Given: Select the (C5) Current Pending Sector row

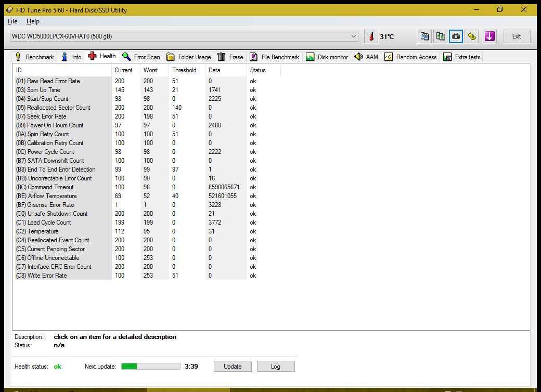Looking at the screenshot, I should click(x=148, y=249).
